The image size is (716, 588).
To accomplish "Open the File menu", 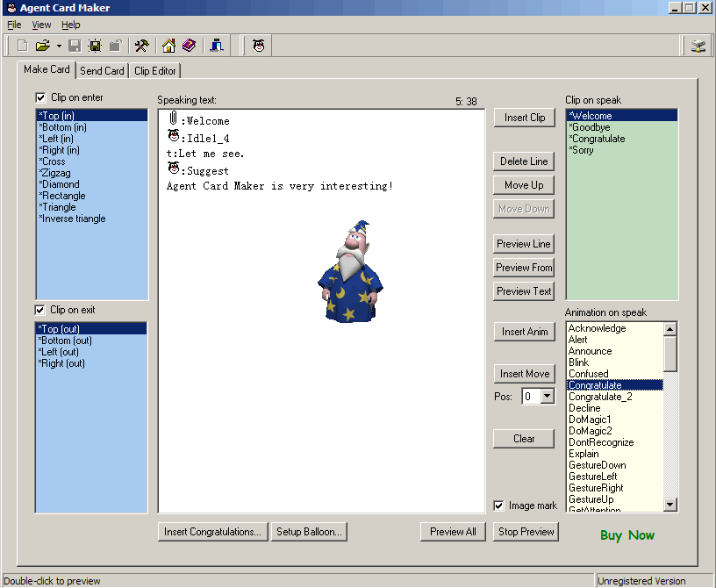I will (x=14, y=25).
